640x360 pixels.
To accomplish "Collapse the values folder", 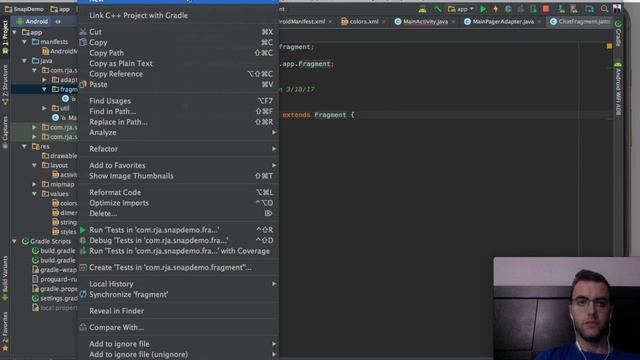I will point(34,194).
